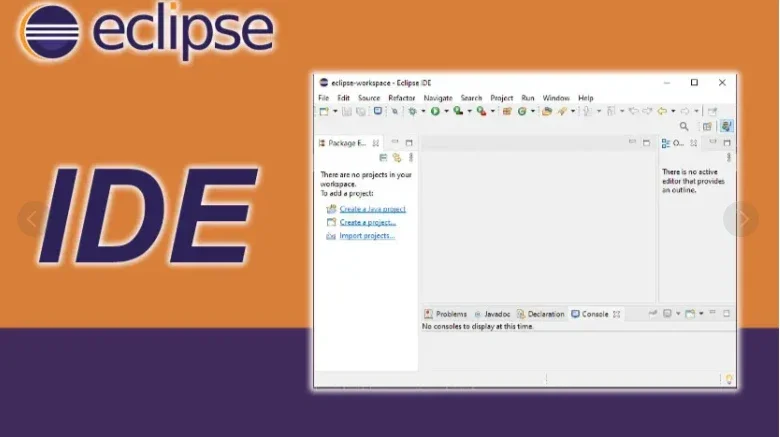Viewport: 780px width, 437px height.
Task: Close the Outline view tab
Action: (x=693, y=143)
